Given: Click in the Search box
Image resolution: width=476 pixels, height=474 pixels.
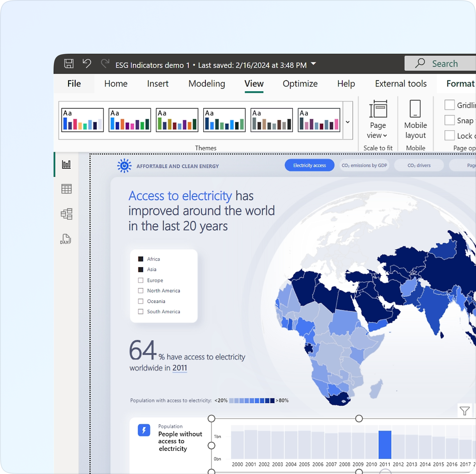Looking at the screenshot, I should 440,63.
